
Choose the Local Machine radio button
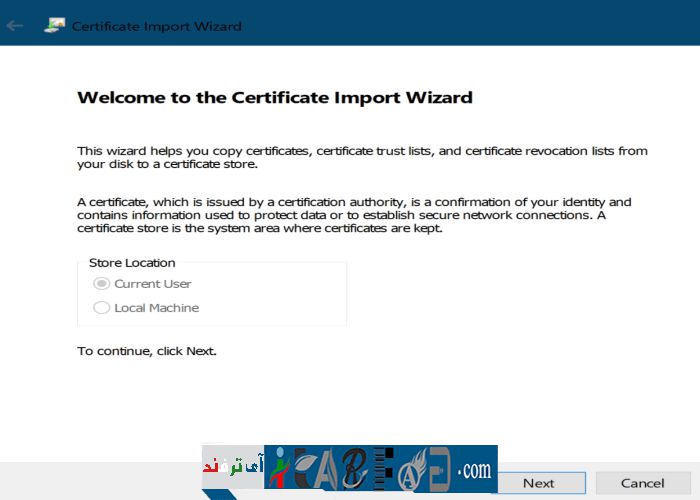click(x=101, y=308)
